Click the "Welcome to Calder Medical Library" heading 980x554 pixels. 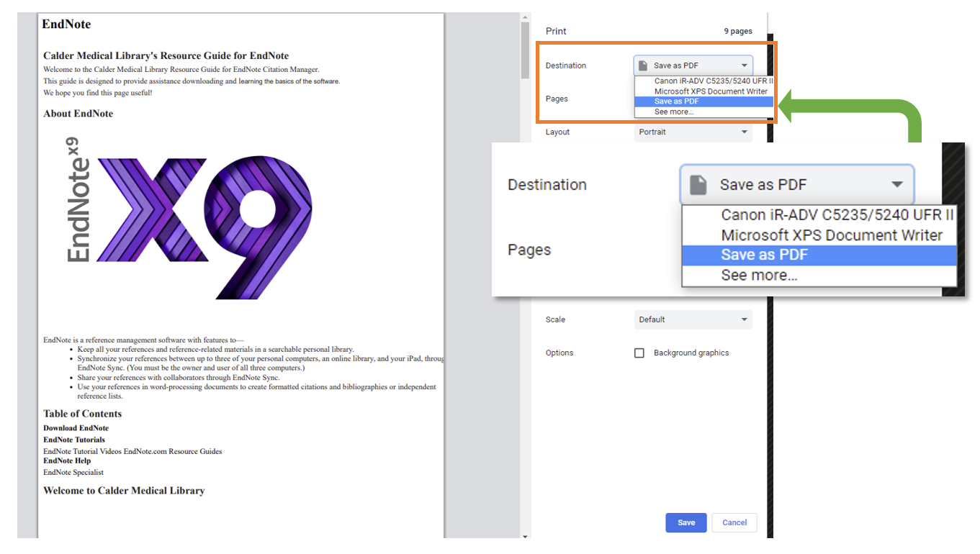pos(124,491)
